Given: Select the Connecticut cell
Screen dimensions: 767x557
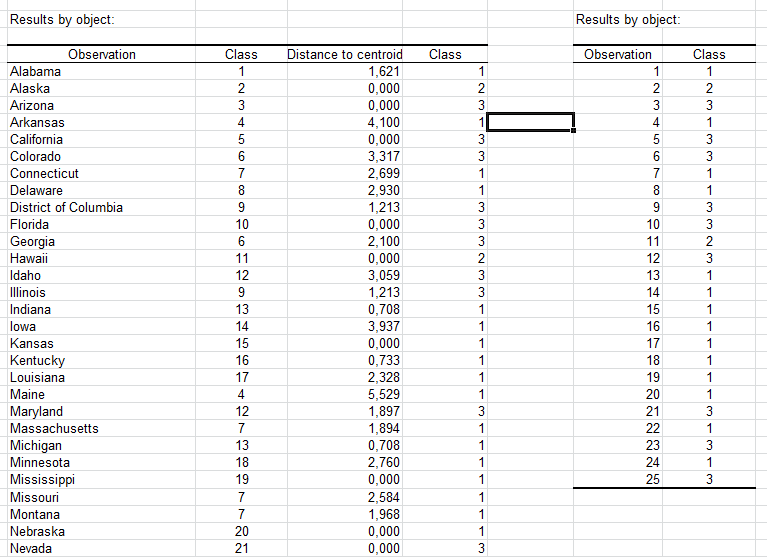Looking at the screenshot, I should click(101, 174).
